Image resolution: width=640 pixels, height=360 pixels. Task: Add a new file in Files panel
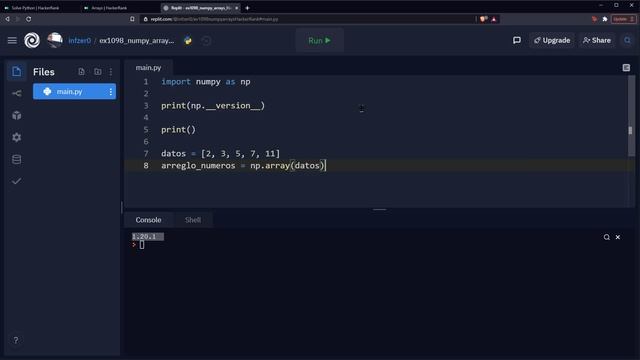(82, 71)
